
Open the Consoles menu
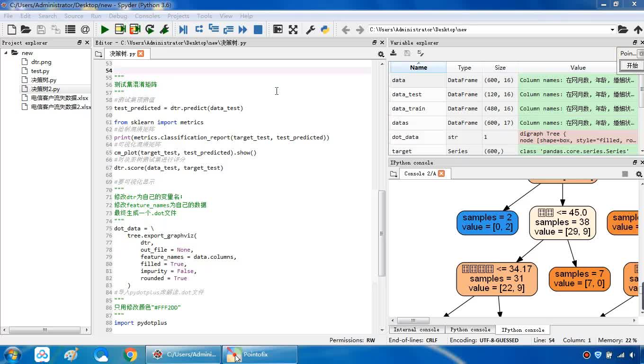147,16
